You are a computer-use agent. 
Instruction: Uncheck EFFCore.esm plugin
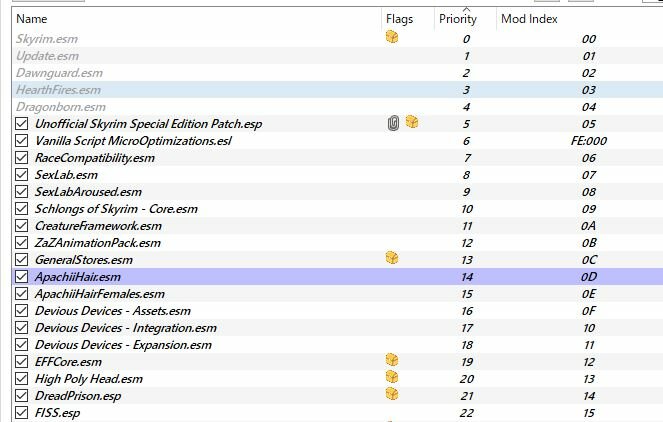click(x=22, y=362)
